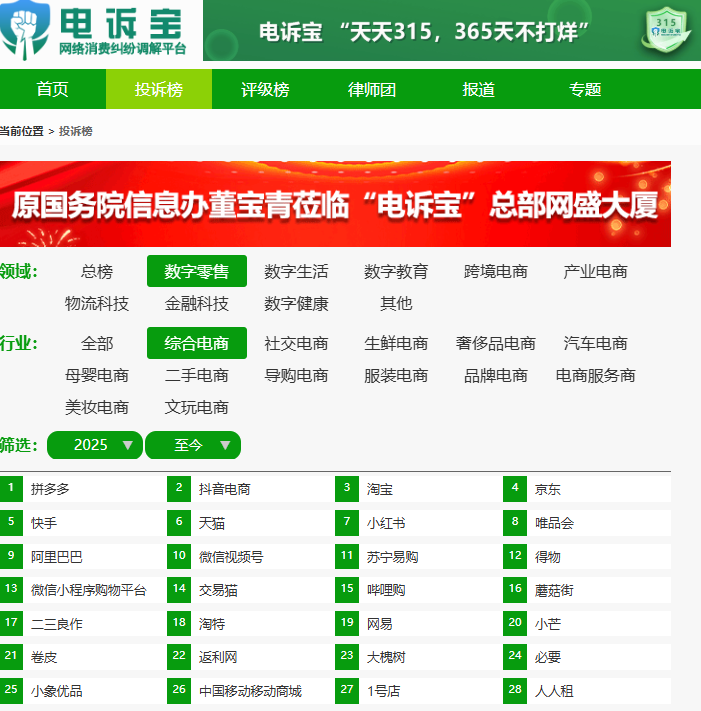
Task: Select the 其他 field filter
Action: coord(396,303)
